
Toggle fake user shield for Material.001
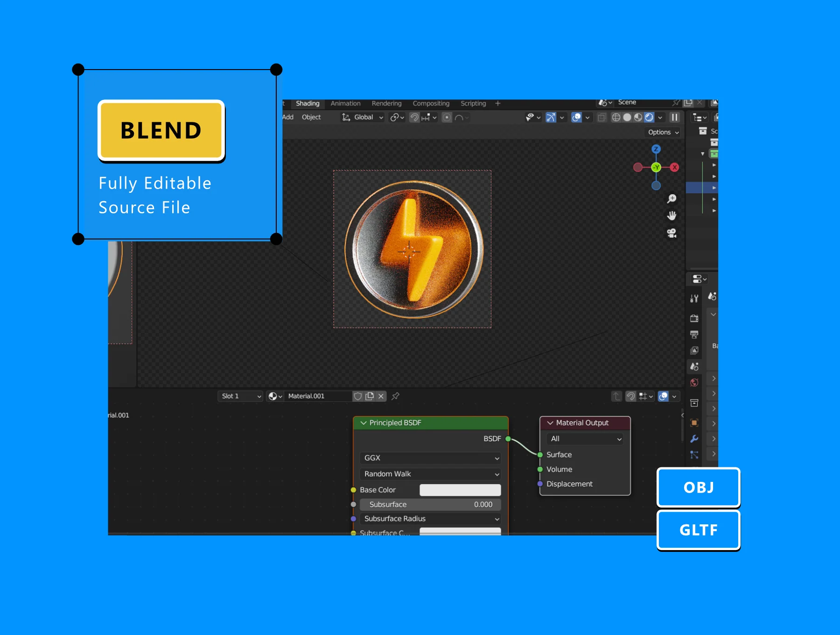click(x=358, y=396)
